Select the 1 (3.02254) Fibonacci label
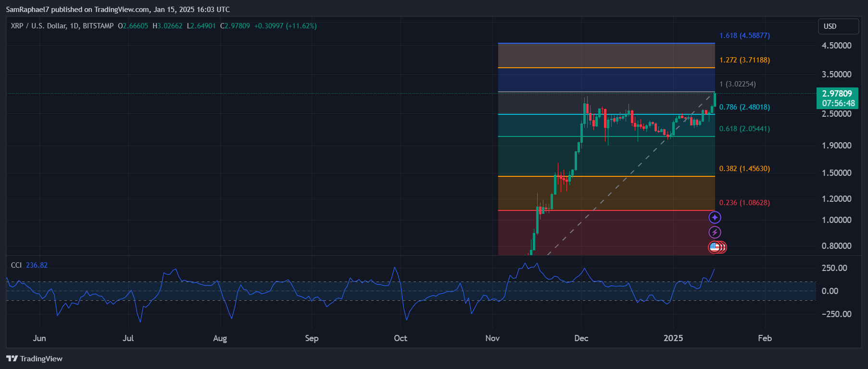The width and height of the screenshot is (868, 369). 738,84
